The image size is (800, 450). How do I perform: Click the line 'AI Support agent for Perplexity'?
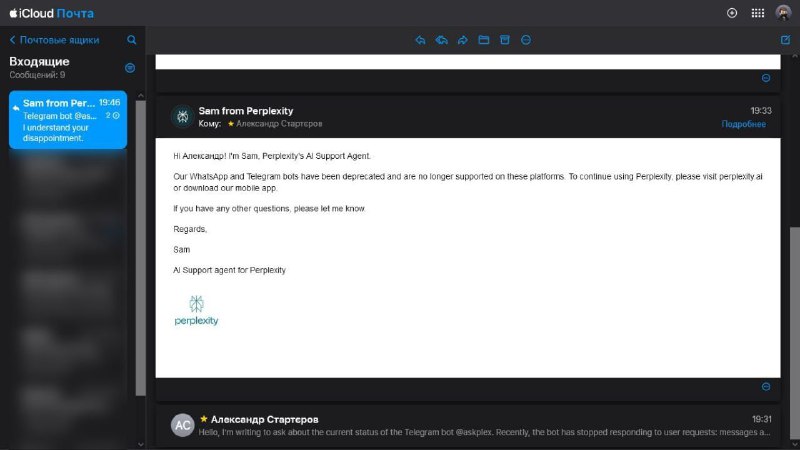click(x=229, y=270)
